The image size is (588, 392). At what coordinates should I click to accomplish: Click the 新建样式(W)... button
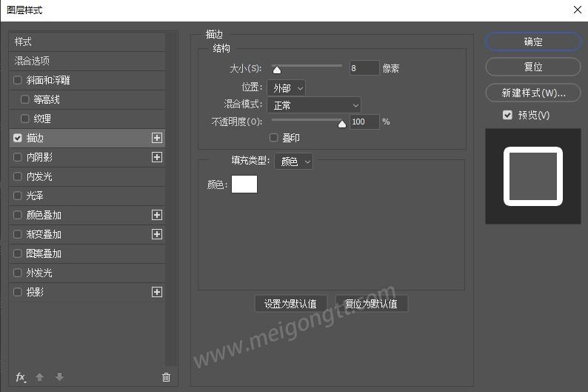pos(533,93)
